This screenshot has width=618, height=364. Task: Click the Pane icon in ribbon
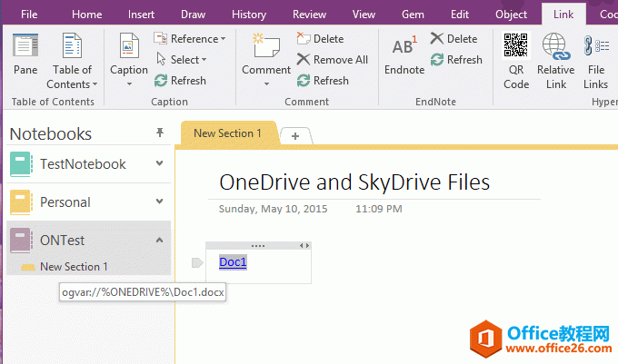tap(25, 54)
